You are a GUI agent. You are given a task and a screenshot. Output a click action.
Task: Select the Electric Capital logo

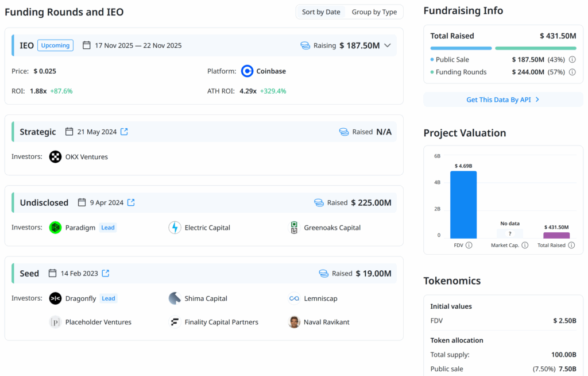(175, 227)
